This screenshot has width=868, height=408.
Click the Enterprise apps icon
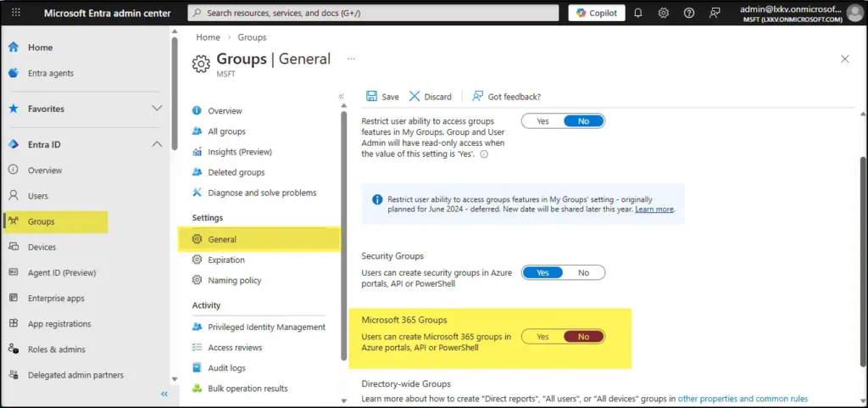click(14, 298)
